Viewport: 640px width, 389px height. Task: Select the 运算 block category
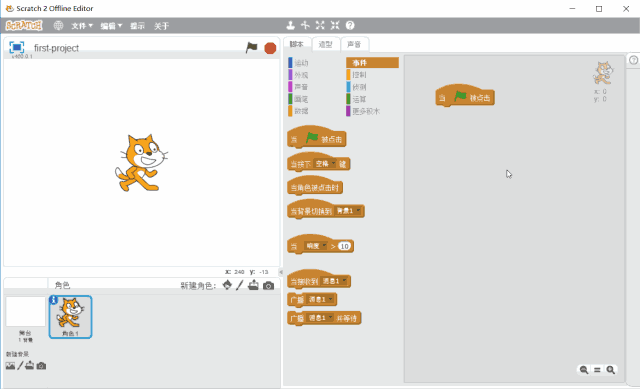(x=359, y=99)
